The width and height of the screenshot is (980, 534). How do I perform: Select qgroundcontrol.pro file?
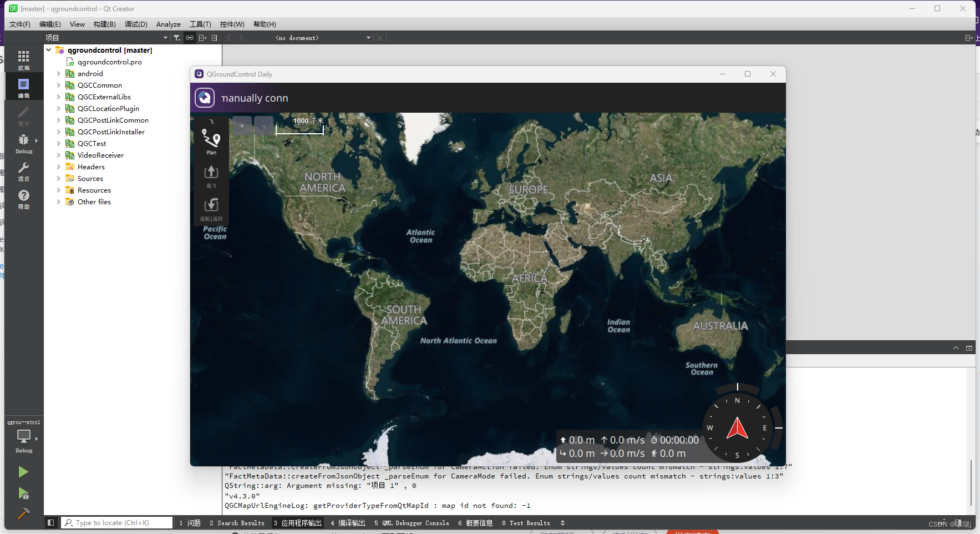click(x=109, y=62)
